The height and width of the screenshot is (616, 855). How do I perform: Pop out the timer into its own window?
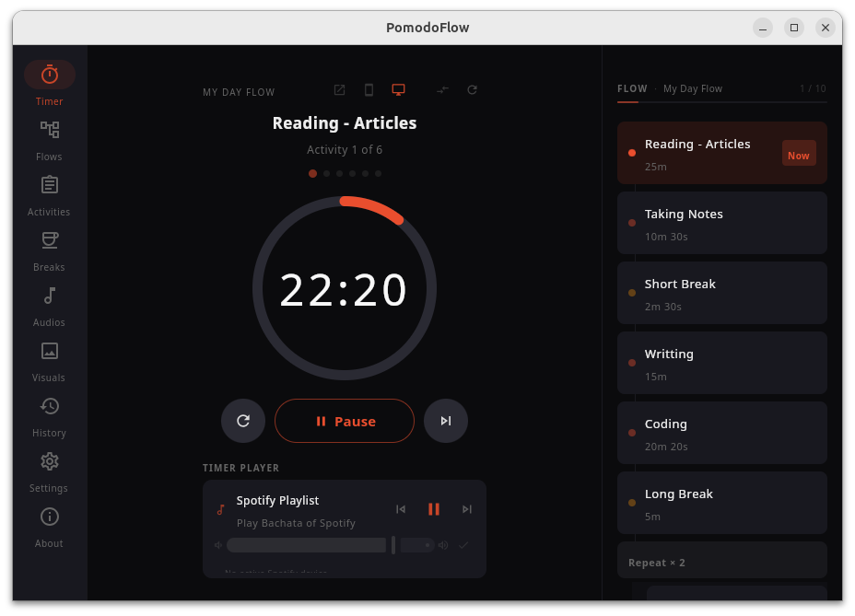339,89
